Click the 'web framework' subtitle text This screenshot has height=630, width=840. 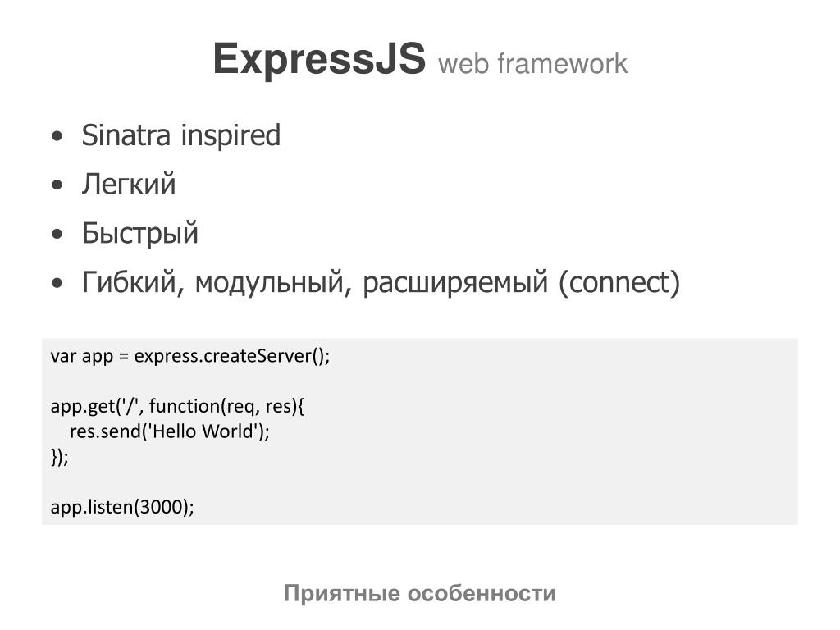click(532, 64)
